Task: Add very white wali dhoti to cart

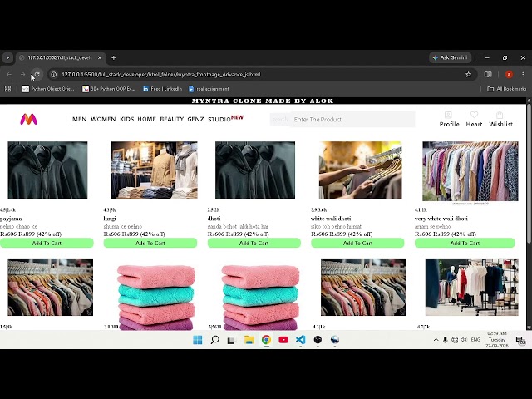Action: [465, 243]
